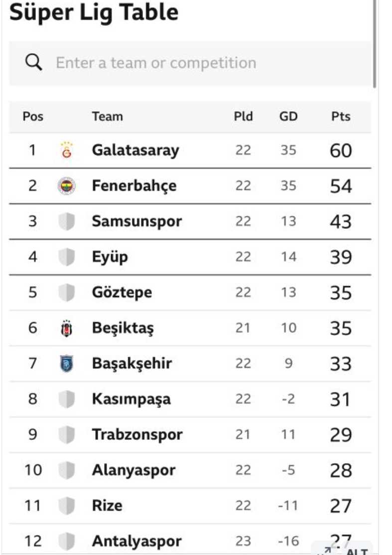392x555 pixels.
Task: Click the Trabzonspor placeholder shield icon
Action: click(66, 435)
